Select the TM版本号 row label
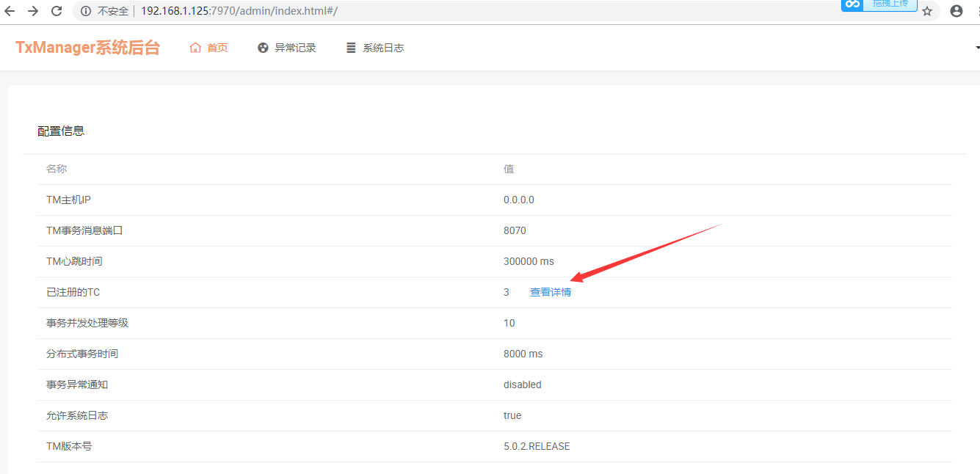Viewport: 980px width, 474px height. [x=69, y=446]
